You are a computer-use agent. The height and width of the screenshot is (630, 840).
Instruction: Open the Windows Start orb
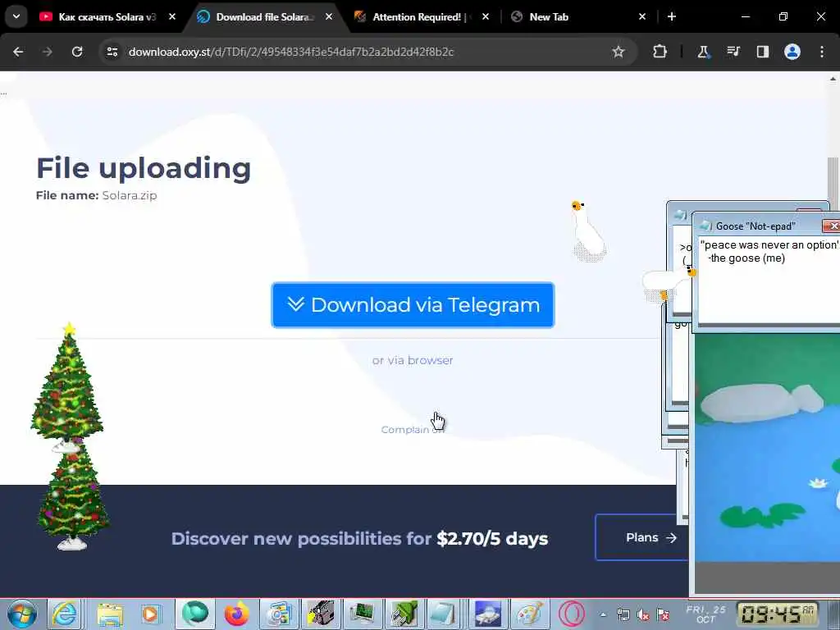(x=22, y=614)
